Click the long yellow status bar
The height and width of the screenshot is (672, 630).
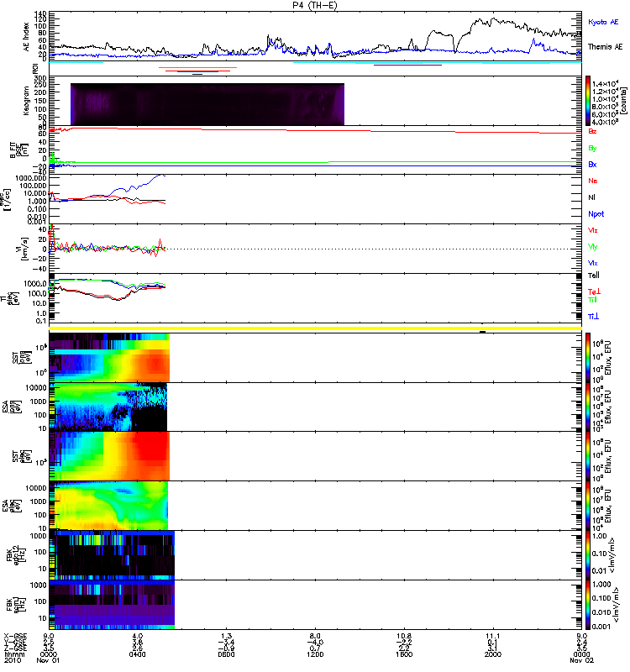(x=316, y=328)
